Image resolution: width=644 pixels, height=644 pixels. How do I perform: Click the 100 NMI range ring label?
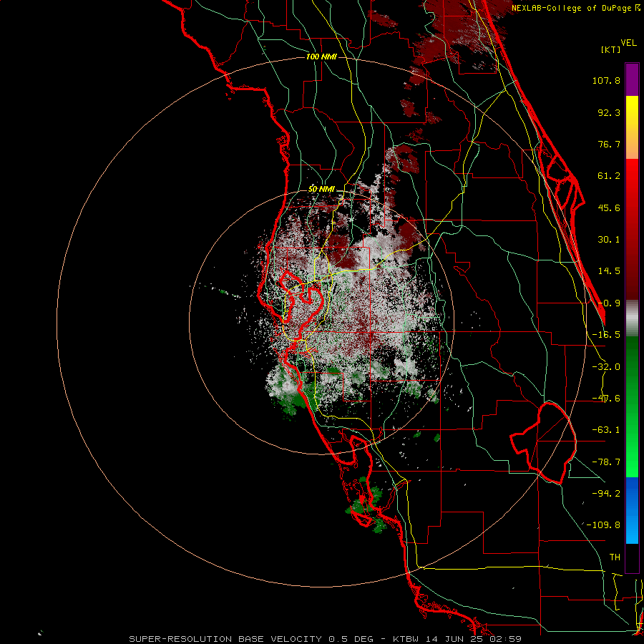click(x=321, y=57)
